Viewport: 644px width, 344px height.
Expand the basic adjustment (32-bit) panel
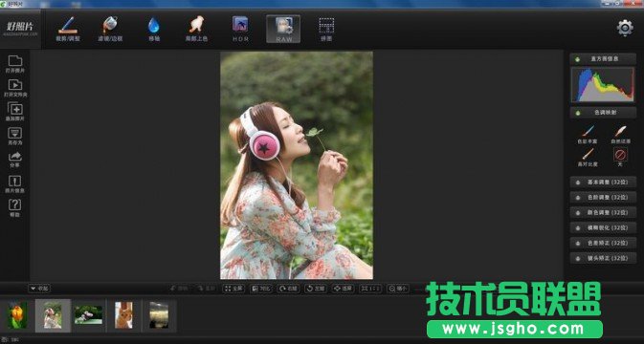click(603, 183)
